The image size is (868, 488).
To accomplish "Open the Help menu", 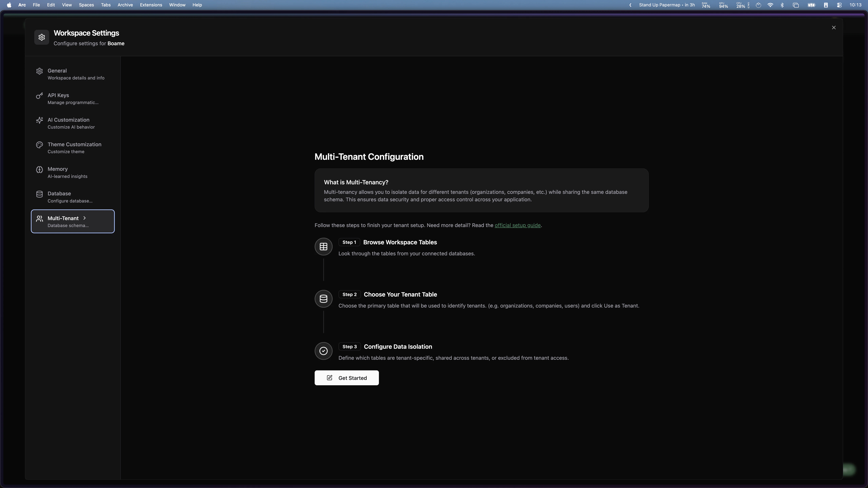I will coord(197,5).
